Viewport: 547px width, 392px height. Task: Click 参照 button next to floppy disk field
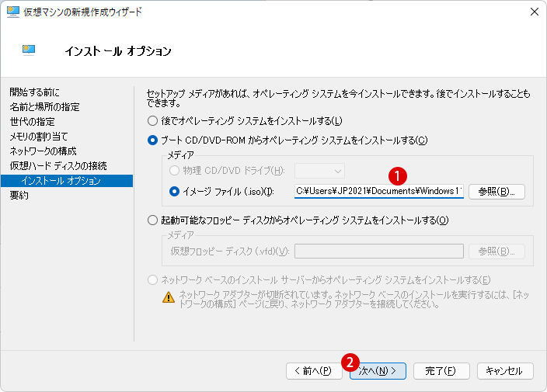(496, 252)
